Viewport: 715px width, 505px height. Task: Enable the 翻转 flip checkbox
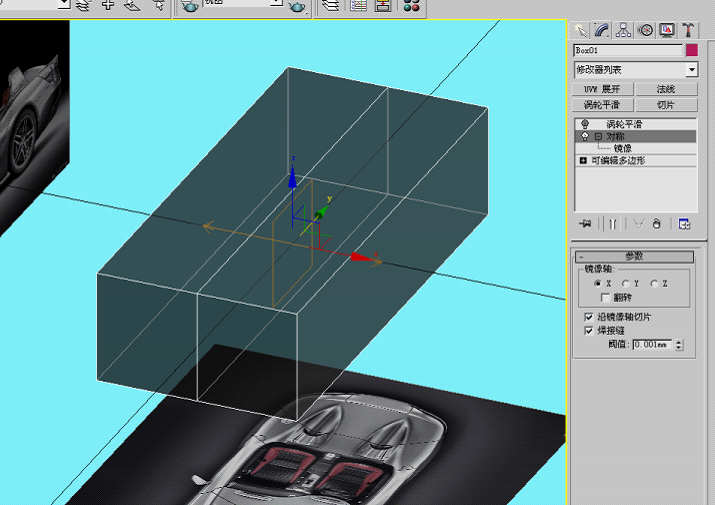(x=605, y=297)
